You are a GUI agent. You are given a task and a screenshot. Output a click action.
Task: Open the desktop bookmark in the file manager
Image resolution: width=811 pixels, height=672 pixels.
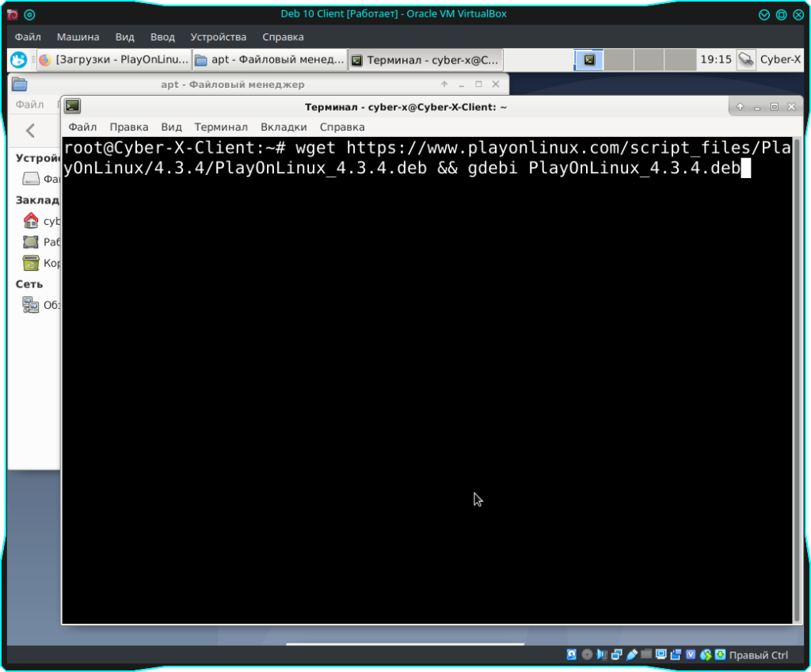click(41, 242)
